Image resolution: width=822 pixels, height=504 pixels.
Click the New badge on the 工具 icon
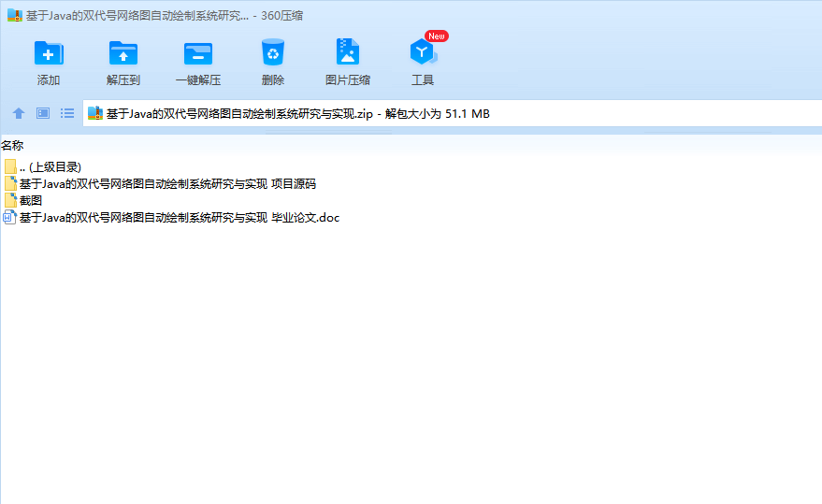(437, 36)
